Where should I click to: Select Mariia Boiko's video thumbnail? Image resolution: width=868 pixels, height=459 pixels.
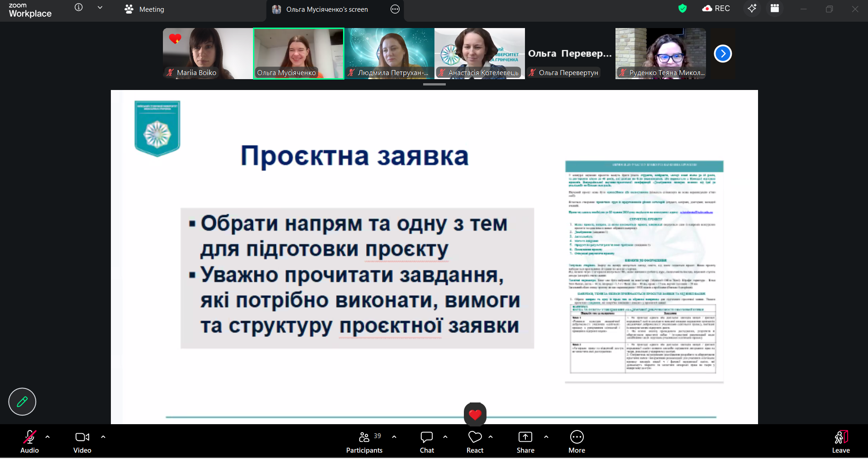[x=208, y=53]
